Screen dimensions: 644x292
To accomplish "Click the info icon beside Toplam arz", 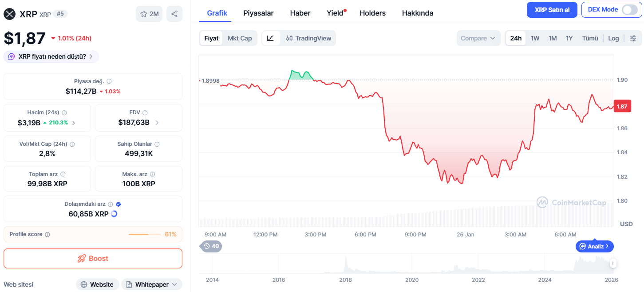I will click(63, 174).
